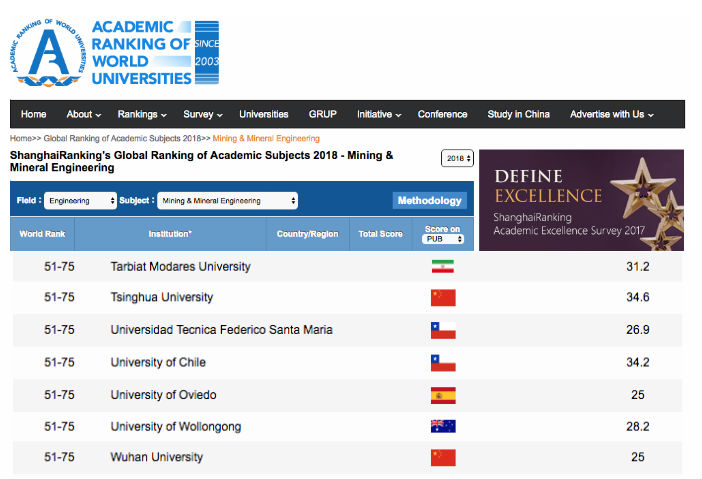Click the Methodology button

point(430,201)
